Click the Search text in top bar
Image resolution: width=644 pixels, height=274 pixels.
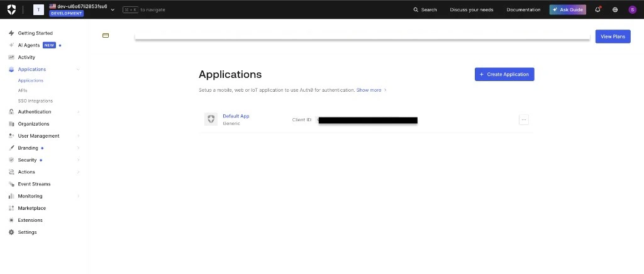[x=429, y=9]
